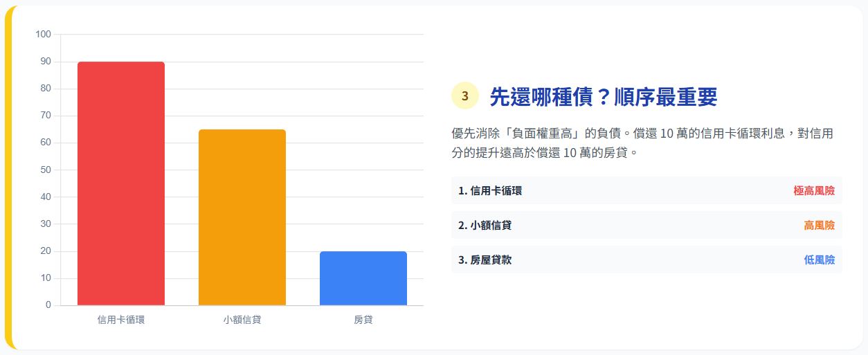Click the 100 y-axis tick label
Screen dimensions: 868x355
click(43, 34)
